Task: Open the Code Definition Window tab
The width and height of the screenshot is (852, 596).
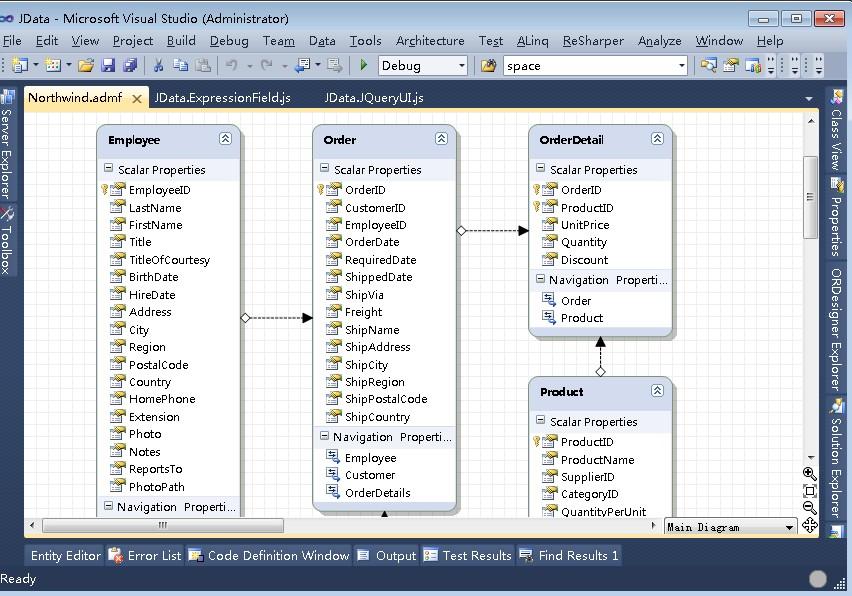Action: click(x=269, y=555)
